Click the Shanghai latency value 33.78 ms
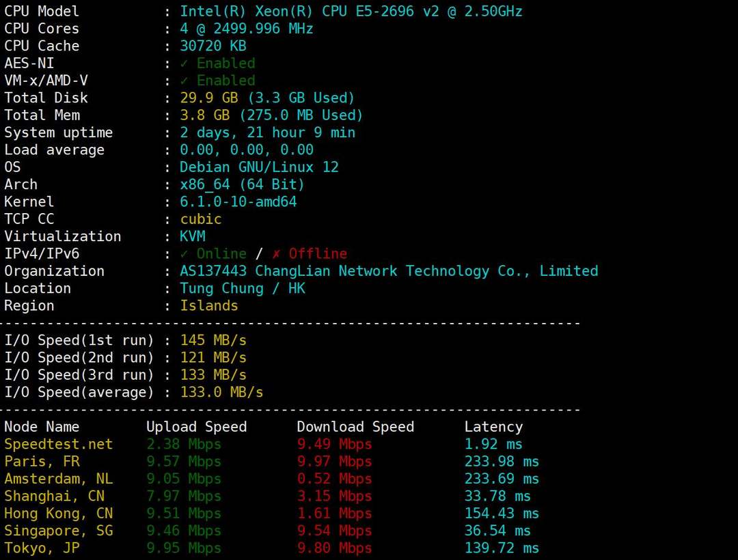 497,496
